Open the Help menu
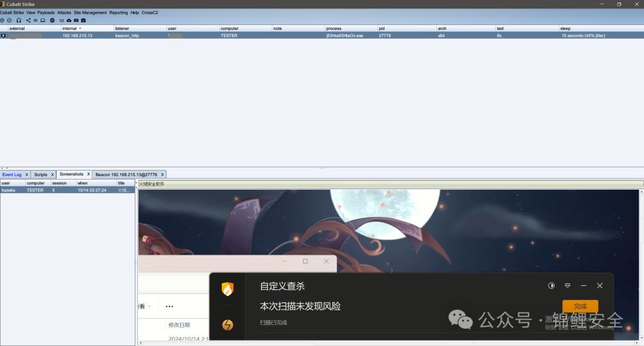The width and height of the screenshot is (644, 346). pos(135,13)
